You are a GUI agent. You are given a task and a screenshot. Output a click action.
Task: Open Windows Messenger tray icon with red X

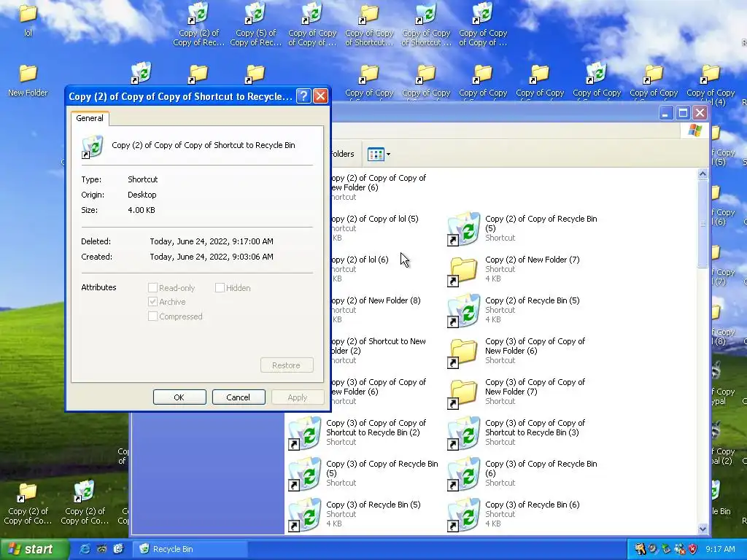(679, 549)
